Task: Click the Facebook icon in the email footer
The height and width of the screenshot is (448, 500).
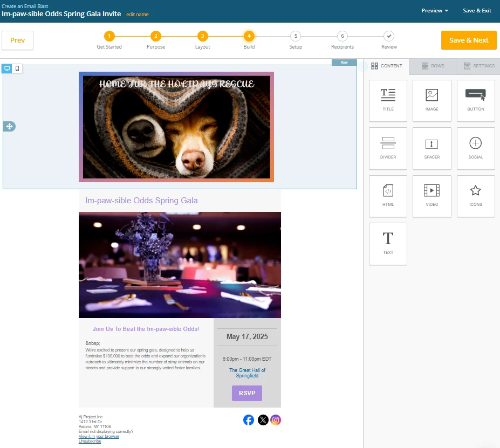Action: click(x=248, y=419)
